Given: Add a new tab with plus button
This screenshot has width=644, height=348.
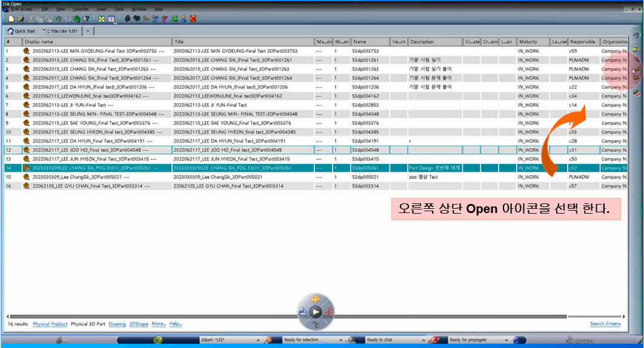Looking at the screenshot, I should pos(88,31).
